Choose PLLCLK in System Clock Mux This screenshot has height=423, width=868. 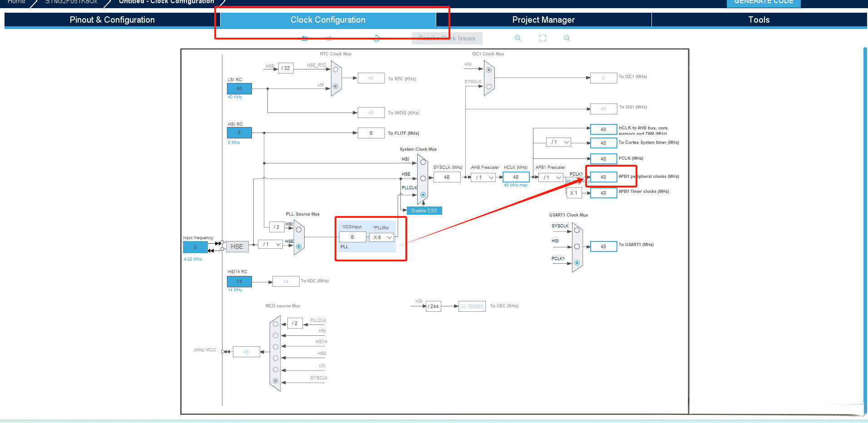point(423,195)
